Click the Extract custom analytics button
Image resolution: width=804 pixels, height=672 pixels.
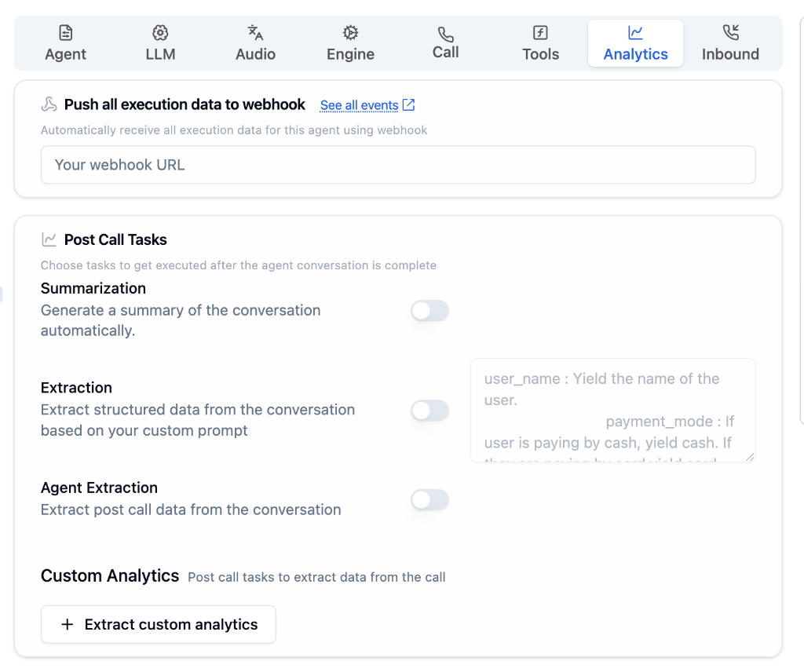click(x=158, y=624)
